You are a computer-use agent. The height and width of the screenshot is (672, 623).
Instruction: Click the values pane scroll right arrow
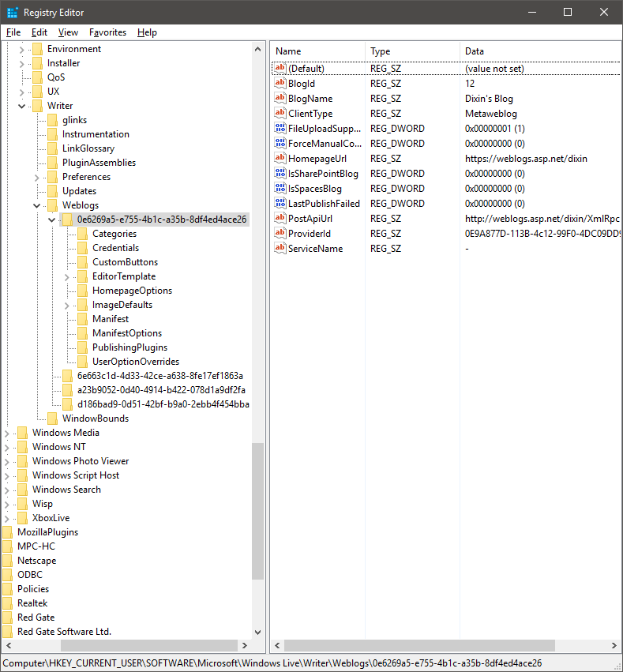pos(614,645)
